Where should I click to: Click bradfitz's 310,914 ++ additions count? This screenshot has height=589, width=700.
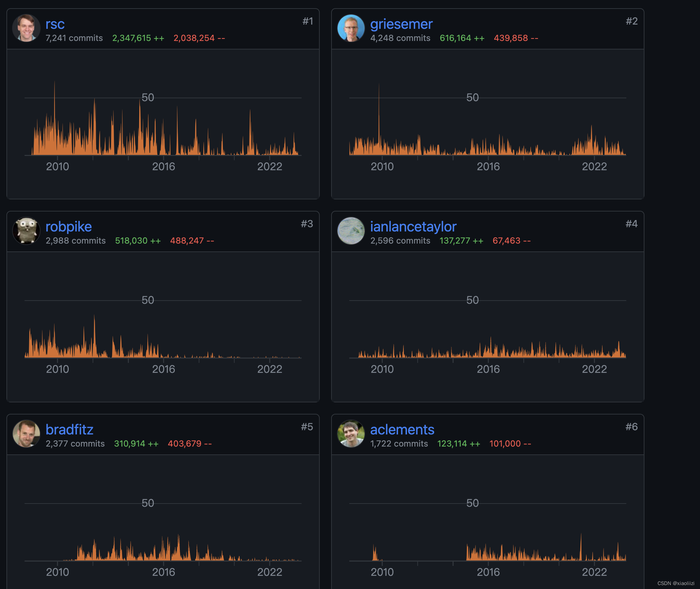pyautogui.click(x=136, y=444)
